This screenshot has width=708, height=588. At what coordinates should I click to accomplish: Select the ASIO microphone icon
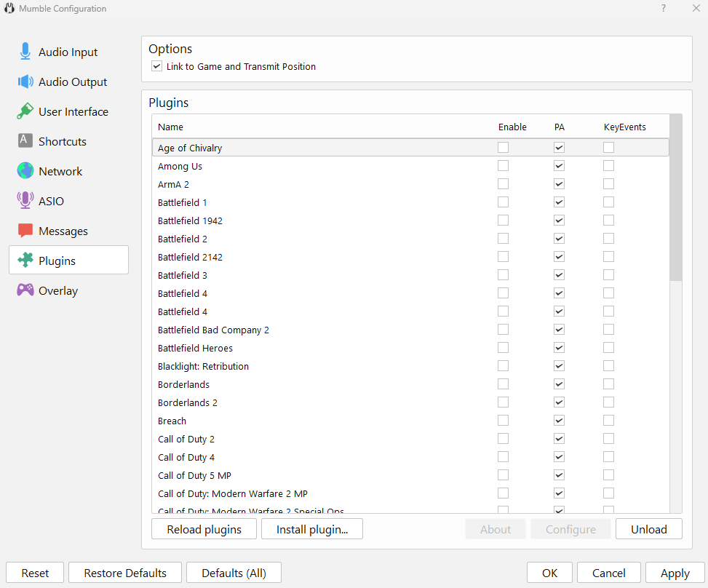pyautogui.click(x=25, y=201)
